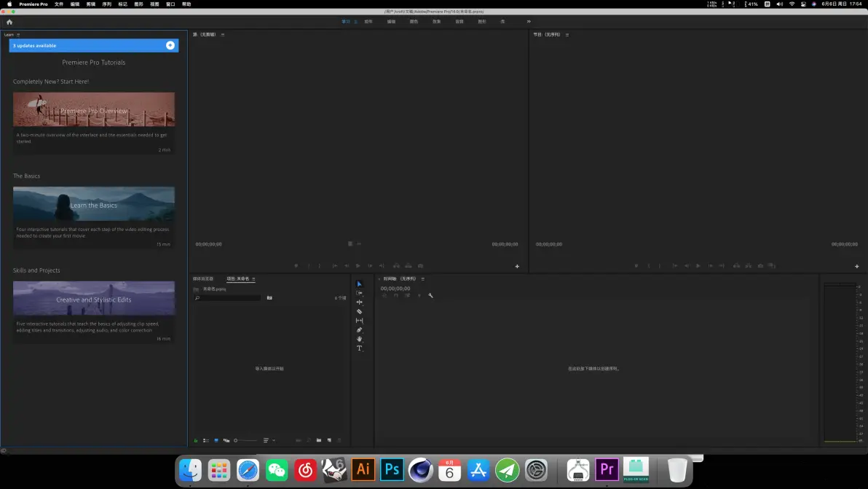868x489 pixels.
Task: Open the Program monitor button editor plus
Action: point(857,267)
